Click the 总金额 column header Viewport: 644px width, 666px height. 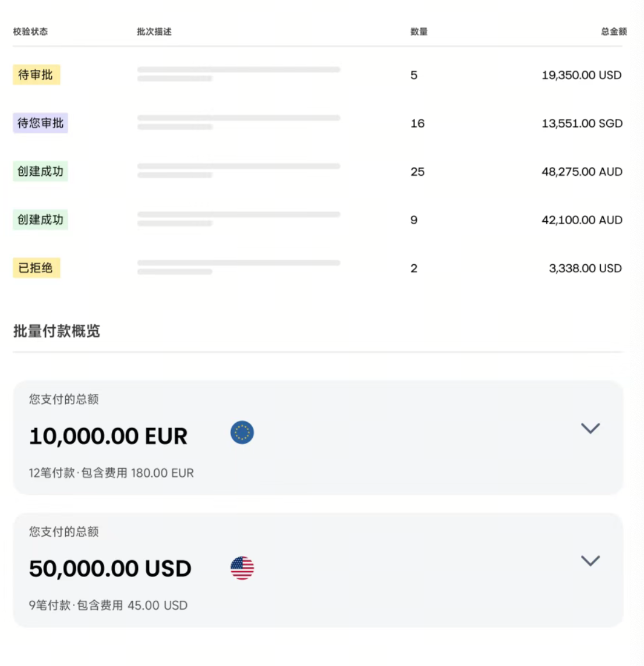pos(612,32)
